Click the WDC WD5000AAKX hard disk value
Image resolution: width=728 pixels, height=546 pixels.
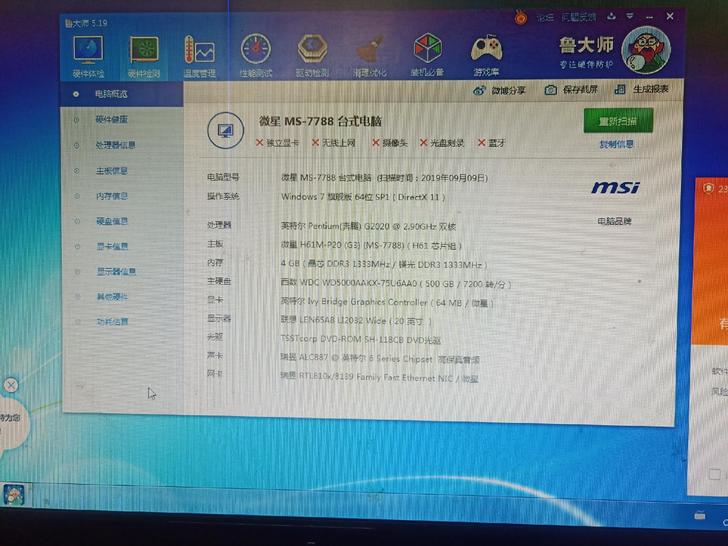click(396, 283)
